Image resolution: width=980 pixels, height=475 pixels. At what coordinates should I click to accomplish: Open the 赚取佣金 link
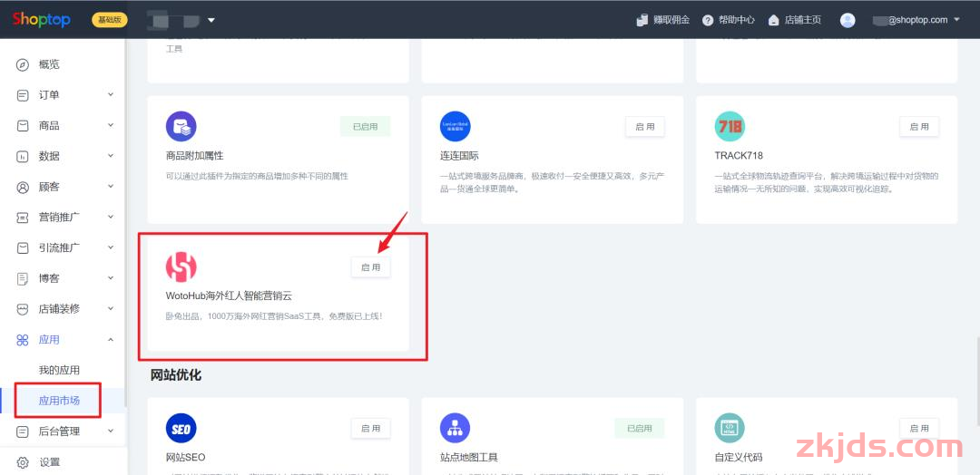671,20
